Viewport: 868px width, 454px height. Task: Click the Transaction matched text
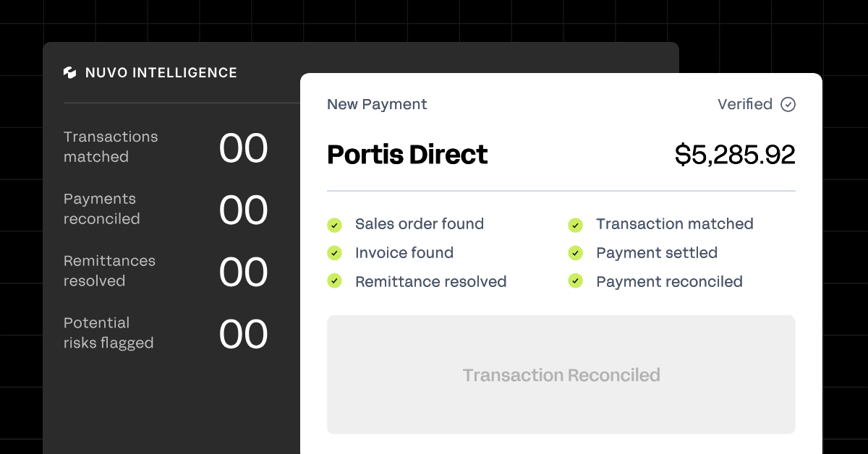(x=675, y=224)
